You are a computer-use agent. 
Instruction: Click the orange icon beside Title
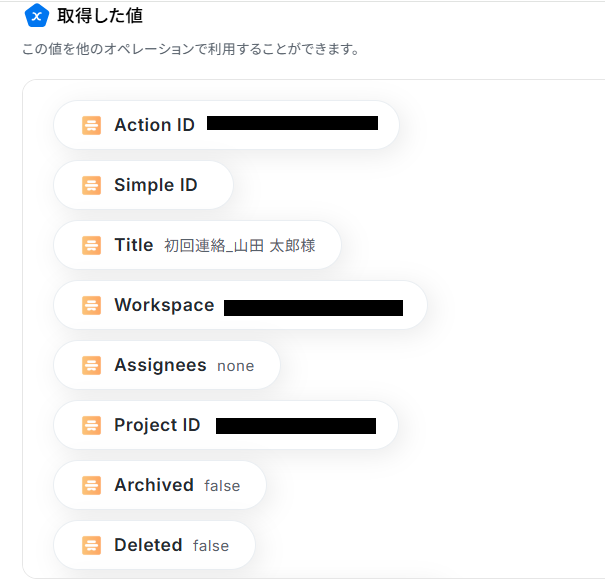(91, 245)
